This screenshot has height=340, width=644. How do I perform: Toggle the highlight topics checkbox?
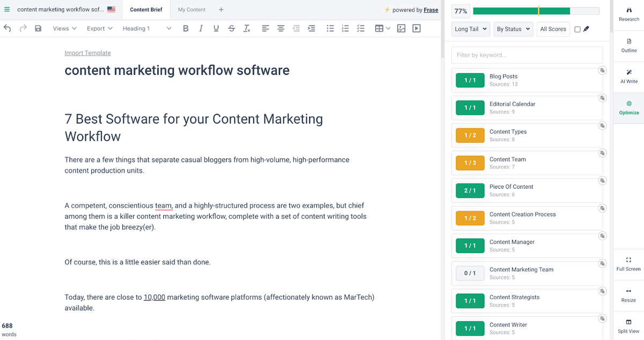coord(577,29)
